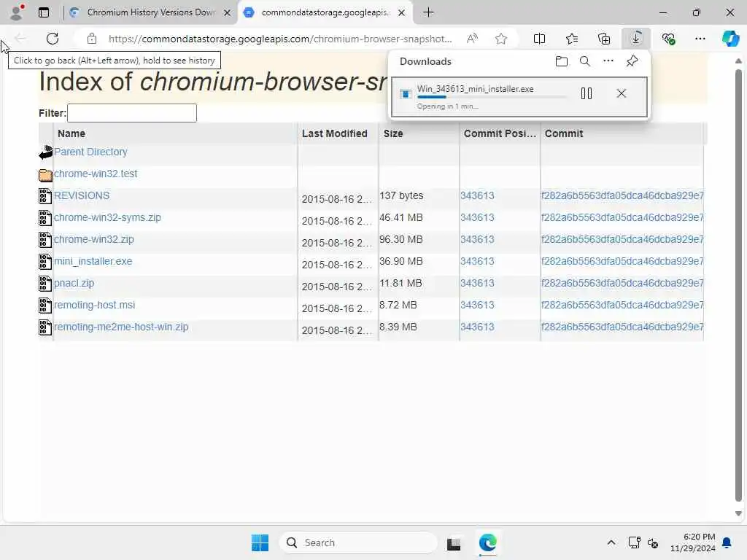
Task: Download chrome-win32.zip
Action: 94,239
